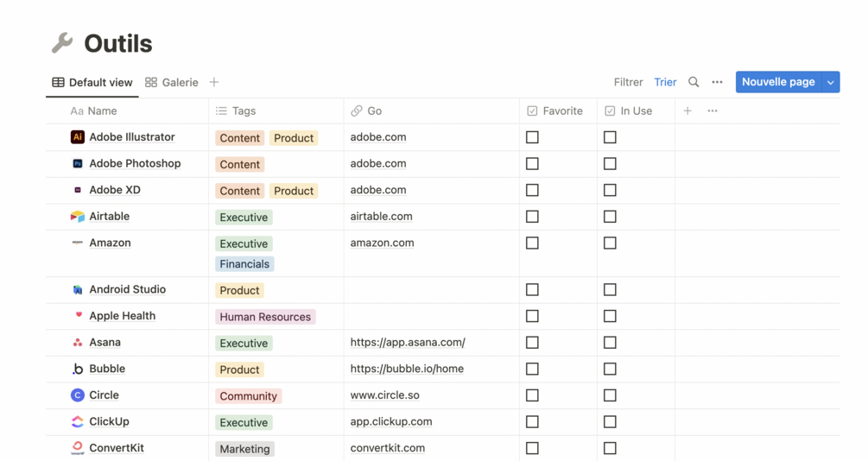
Task: Click the ClickUp logo icon
Action: point(78,422)
